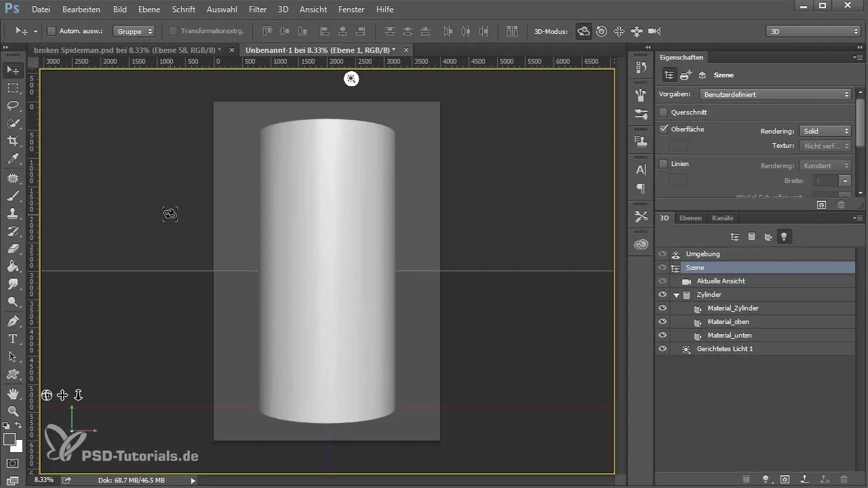Click the 3D camera rotate mode icon
This screenshot has height=488, width=868.
(x=583, y=31)
